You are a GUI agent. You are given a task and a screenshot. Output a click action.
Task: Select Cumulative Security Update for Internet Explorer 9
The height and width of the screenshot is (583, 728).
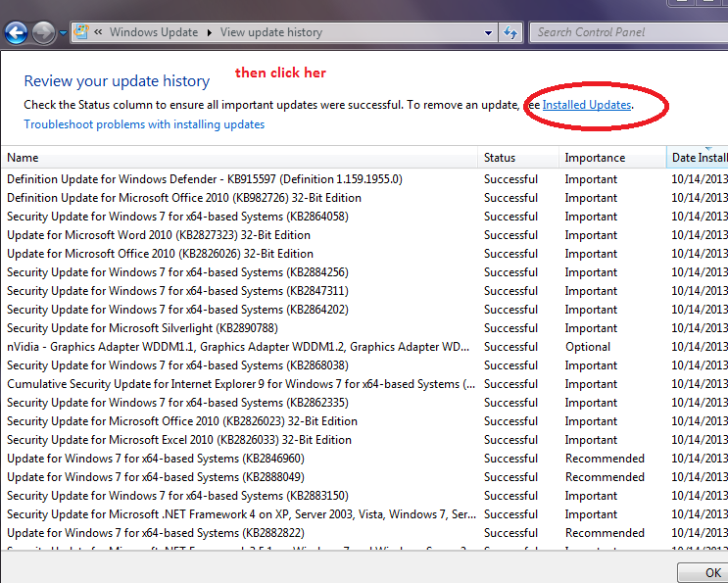[364, 384]
